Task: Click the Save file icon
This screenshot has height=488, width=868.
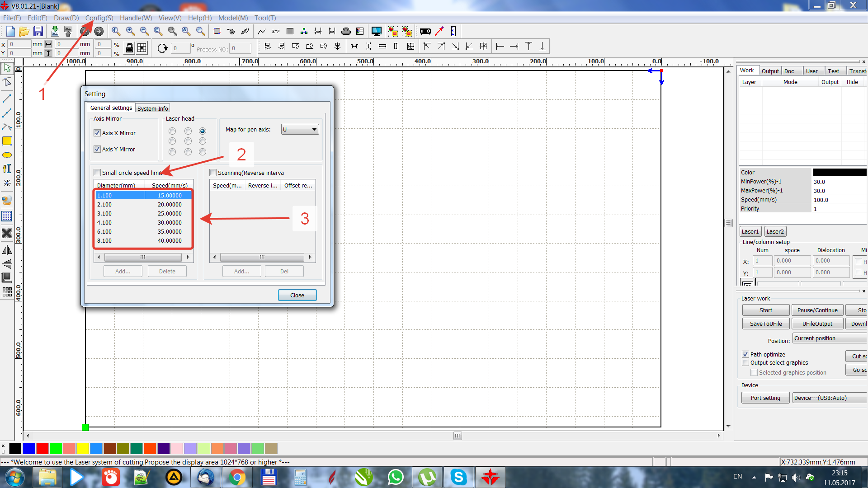Action: tap(38, 31)
